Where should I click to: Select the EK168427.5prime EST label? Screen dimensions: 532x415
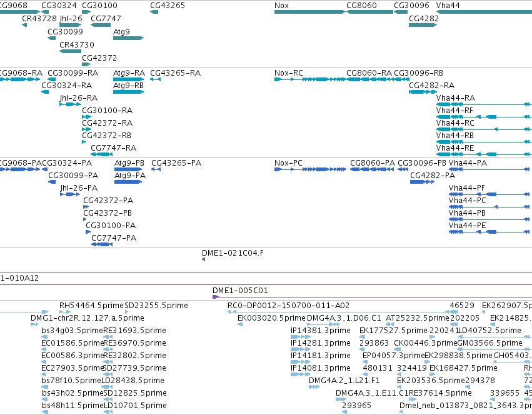(x=463, y=368)
